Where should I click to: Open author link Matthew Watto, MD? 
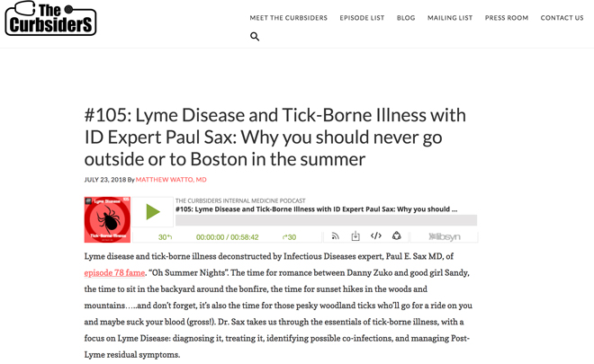(171, 180)
